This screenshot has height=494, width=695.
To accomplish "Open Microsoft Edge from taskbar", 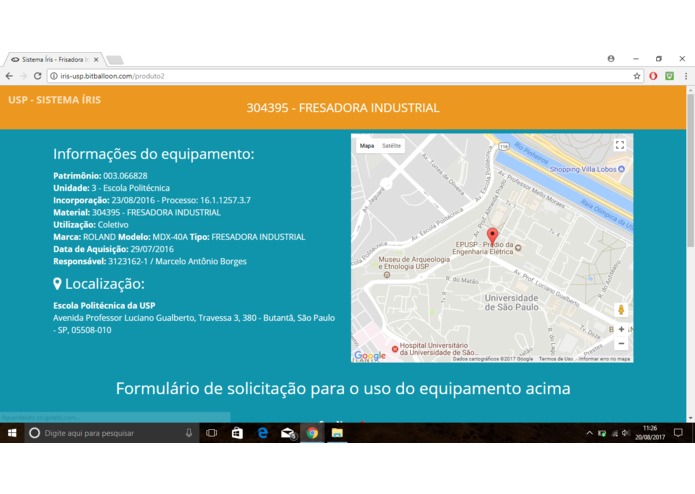I will [262, 433].
